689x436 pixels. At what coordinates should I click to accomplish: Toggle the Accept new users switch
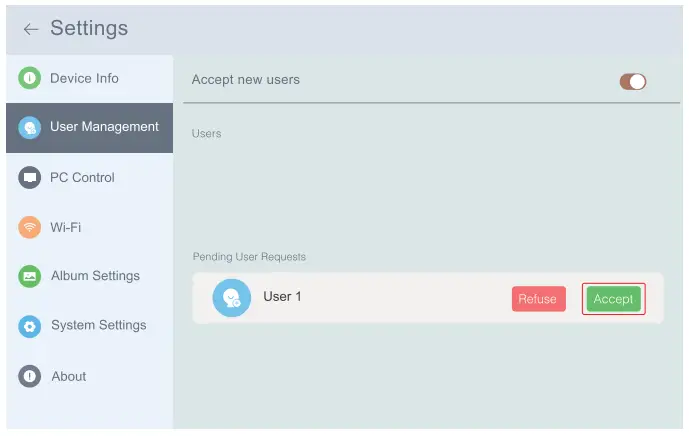click(x=633, y=81)
